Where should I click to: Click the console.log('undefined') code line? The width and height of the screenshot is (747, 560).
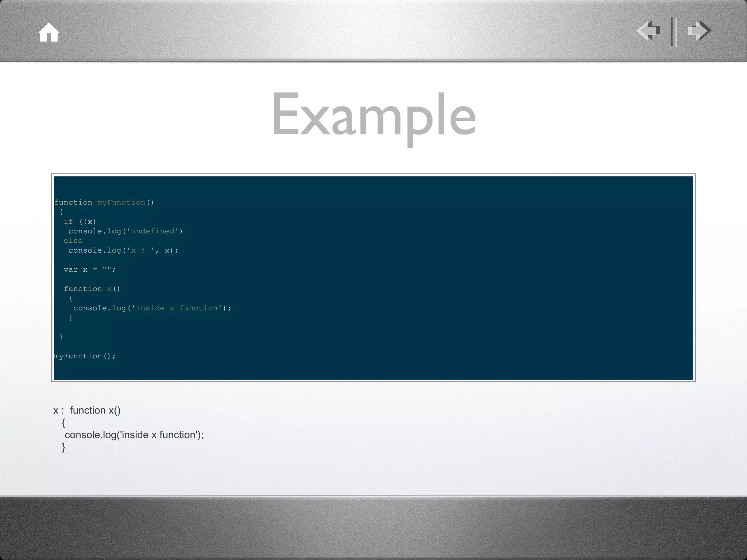coord(125,231)
